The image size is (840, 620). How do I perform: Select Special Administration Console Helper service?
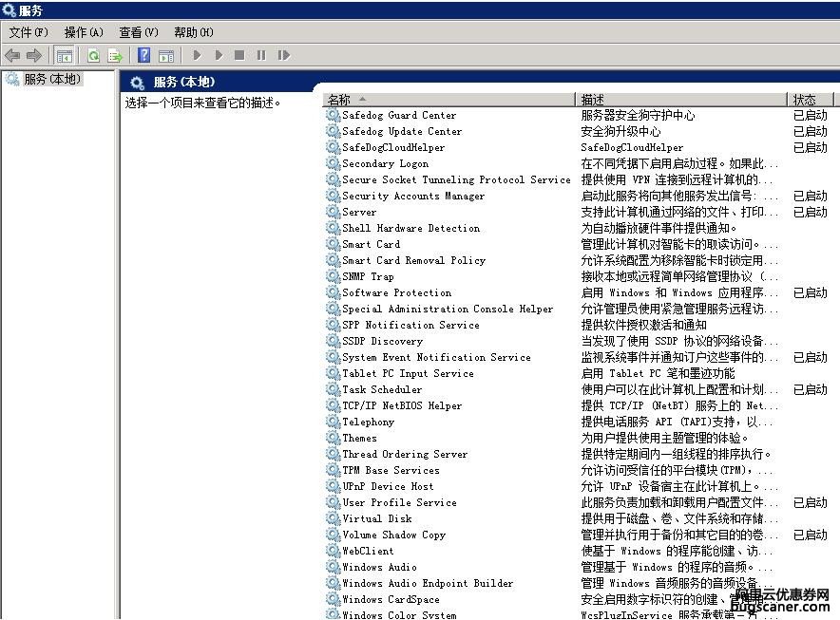coord(448,309)
